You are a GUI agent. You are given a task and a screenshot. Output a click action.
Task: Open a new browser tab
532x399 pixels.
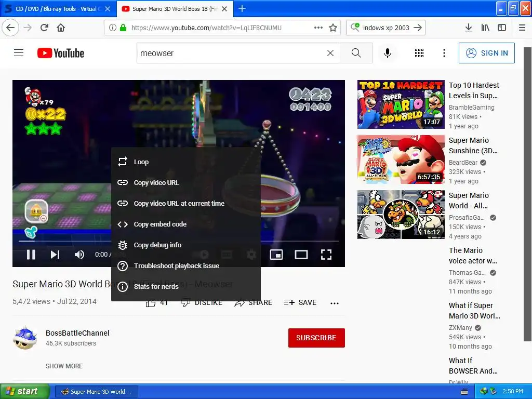point(242,8)
